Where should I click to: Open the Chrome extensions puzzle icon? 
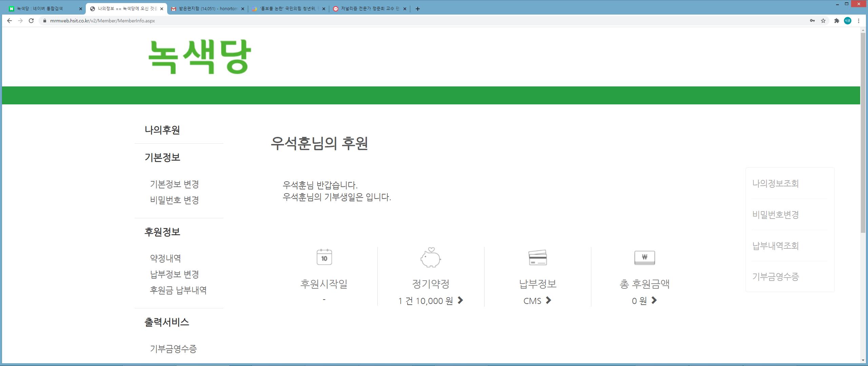[x=836, y=21]
